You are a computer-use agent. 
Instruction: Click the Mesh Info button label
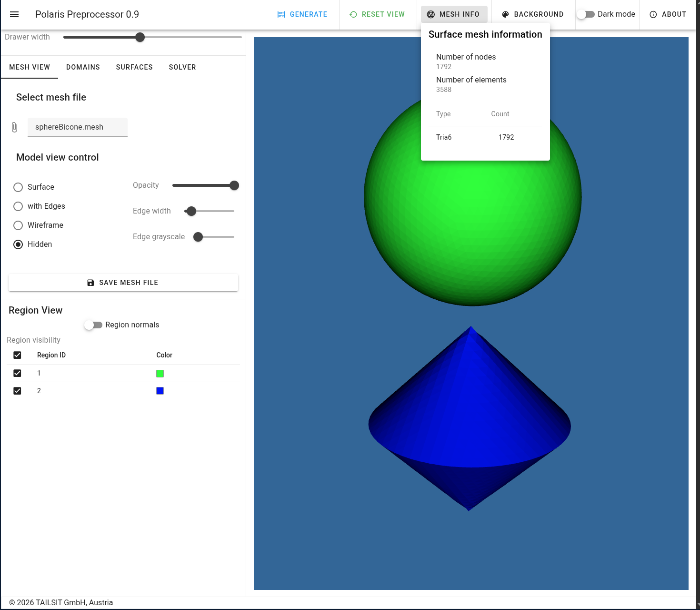coord(460,14)
